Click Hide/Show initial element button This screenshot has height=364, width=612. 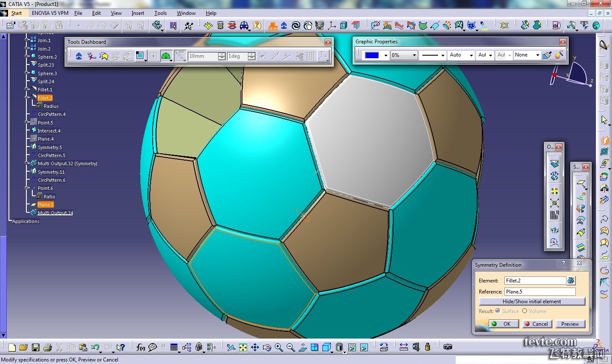[x=532, y=301]
